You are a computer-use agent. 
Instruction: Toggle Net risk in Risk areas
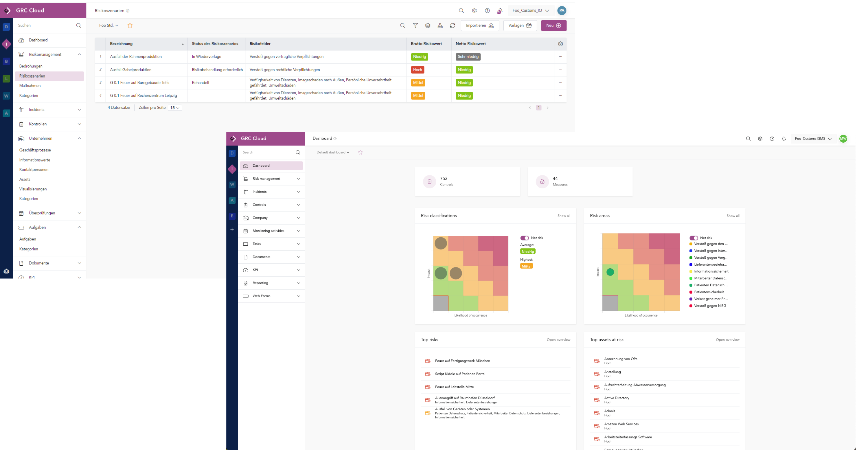pyautogui.click(x=694, y=238)
